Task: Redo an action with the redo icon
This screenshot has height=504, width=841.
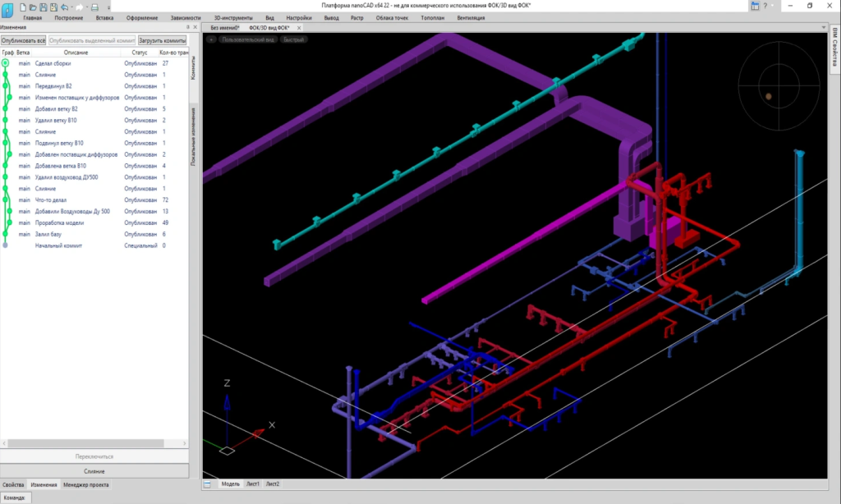Action: [80, 8]
